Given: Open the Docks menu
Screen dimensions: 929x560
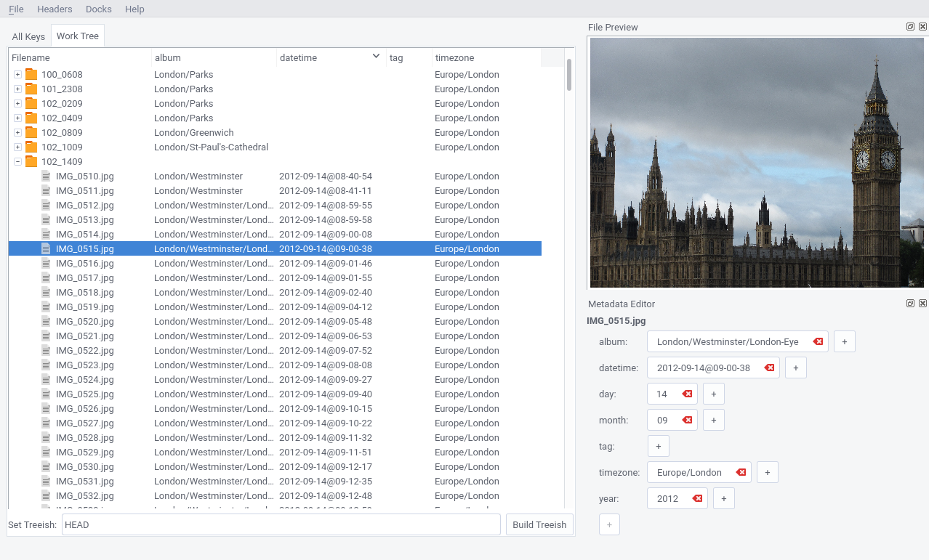Looking at the screenshot, I should pos(99,9).
